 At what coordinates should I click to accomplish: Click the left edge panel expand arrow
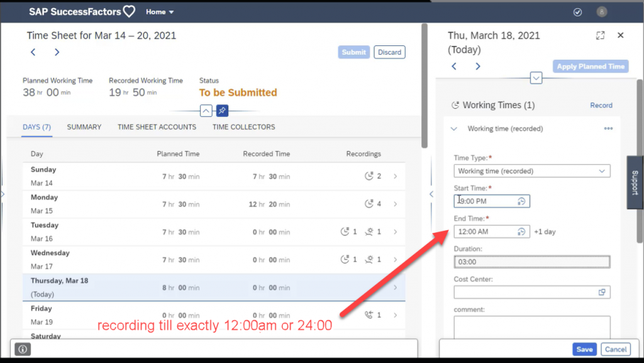coord(3,194)
